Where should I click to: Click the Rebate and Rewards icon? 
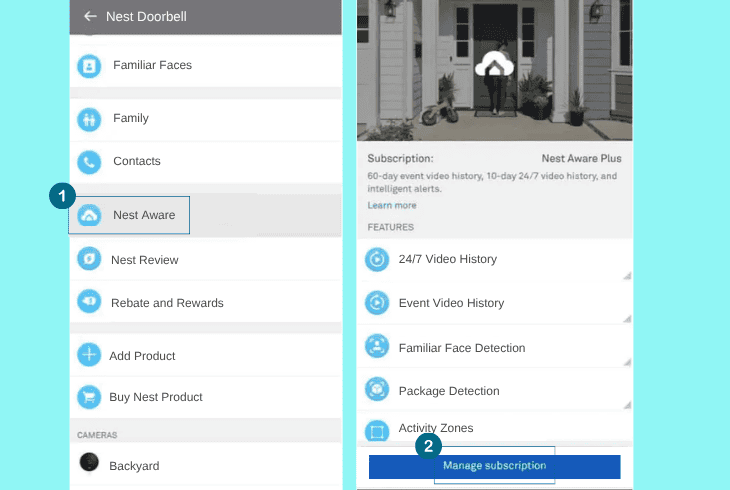pos(89,302)
